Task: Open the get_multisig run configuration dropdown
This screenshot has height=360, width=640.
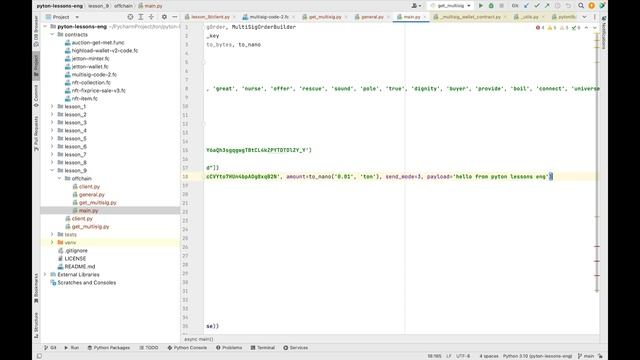Action: click(451, 6)
